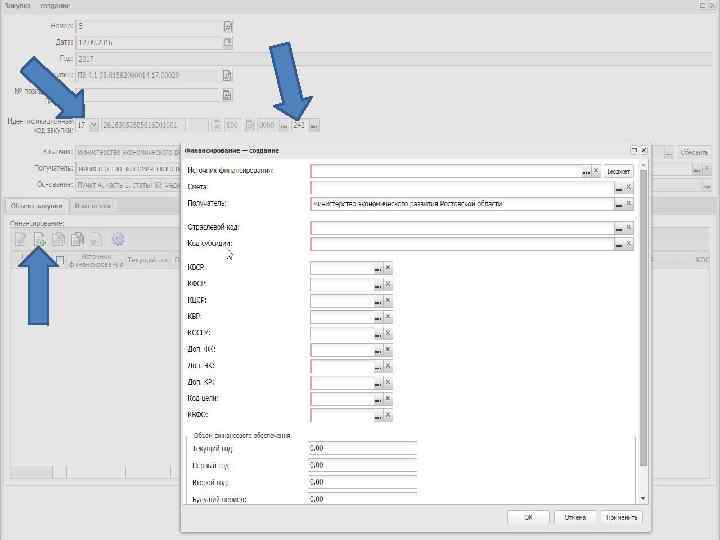
Task: Click the dialog scrollbar down arrow
Action: click(643, 499)
